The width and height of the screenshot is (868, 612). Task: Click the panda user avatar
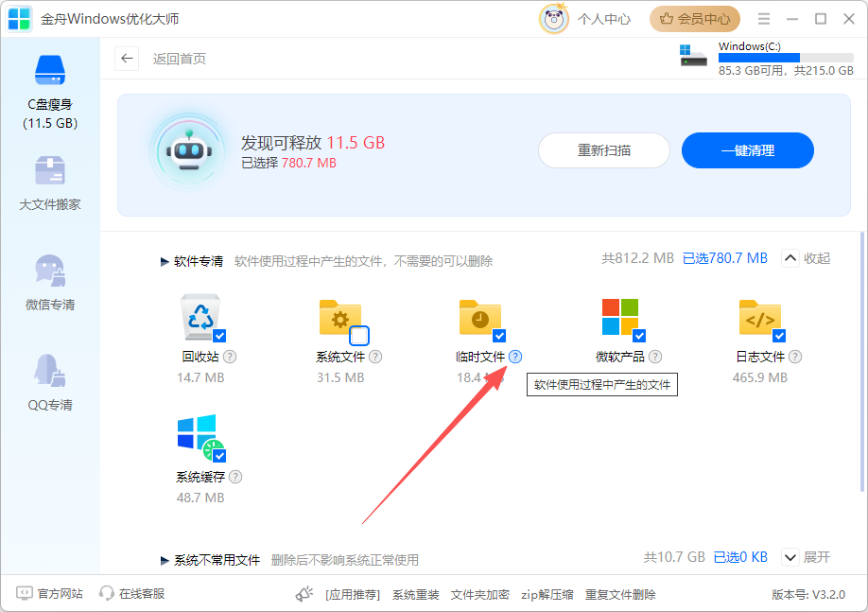pos(553,19)
